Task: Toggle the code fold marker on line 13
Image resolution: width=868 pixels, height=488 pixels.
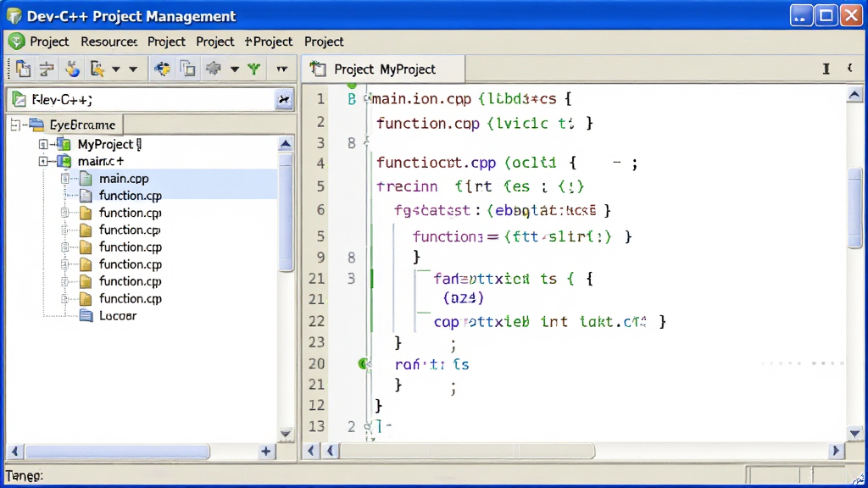Action: pyautogui.click(x=368, y=427)
